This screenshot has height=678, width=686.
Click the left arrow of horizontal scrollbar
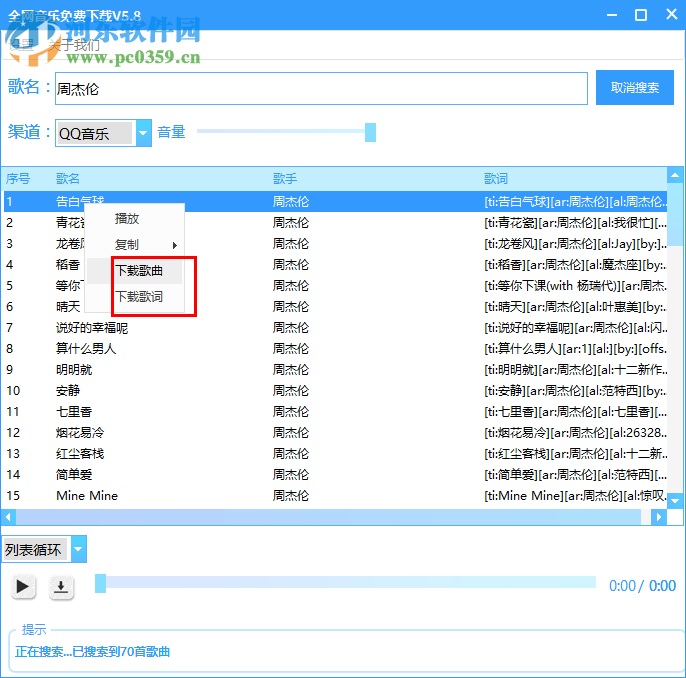[8, 517]
